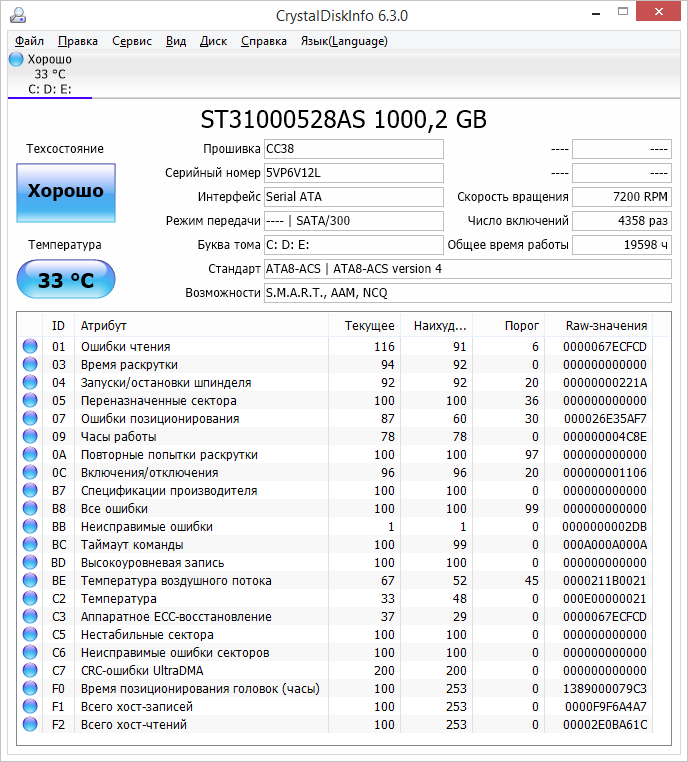Open the Файл menu

[29, 41]
